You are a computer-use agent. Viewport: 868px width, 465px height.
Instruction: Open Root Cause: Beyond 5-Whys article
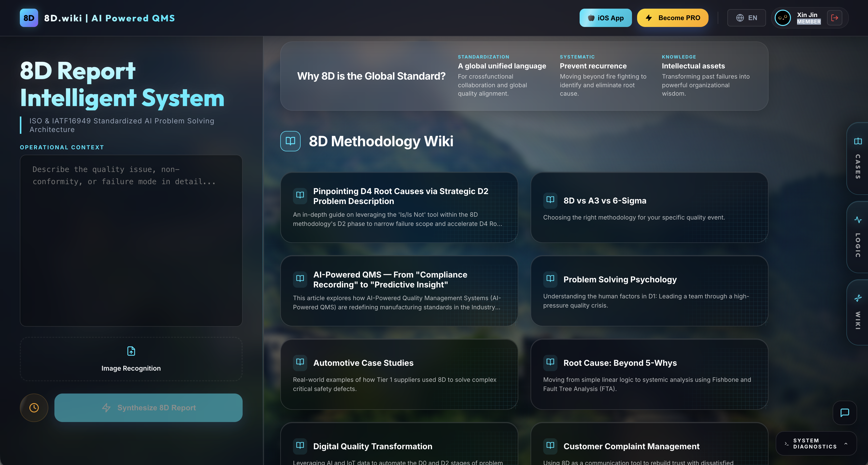click(649, 374)
